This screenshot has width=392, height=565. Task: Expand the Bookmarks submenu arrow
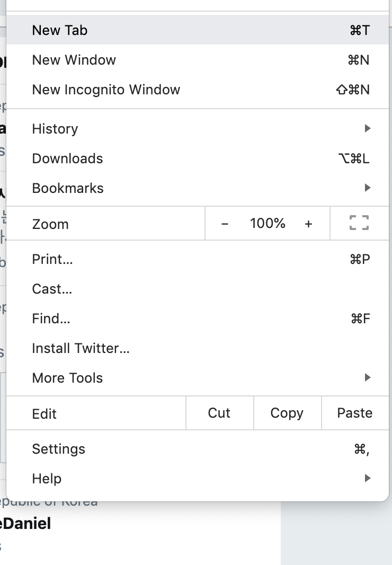click(368, 188)
